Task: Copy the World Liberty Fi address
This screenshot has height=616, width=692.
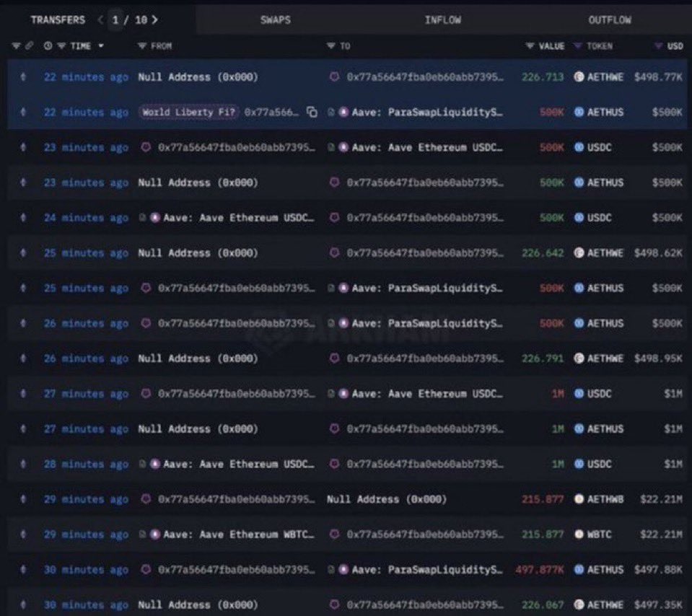Action: point(312,112)
